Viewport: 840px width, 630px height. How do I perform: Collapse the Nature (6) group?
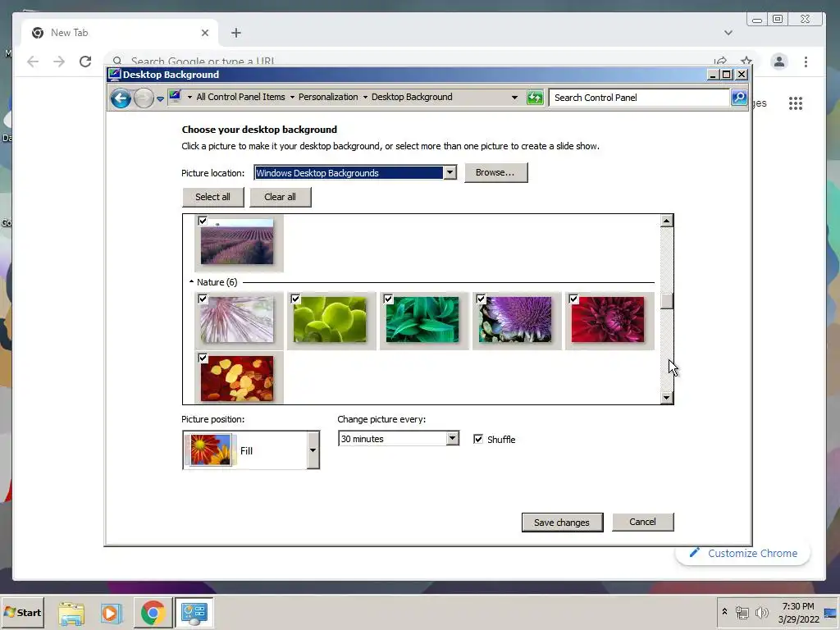point(191,282)
